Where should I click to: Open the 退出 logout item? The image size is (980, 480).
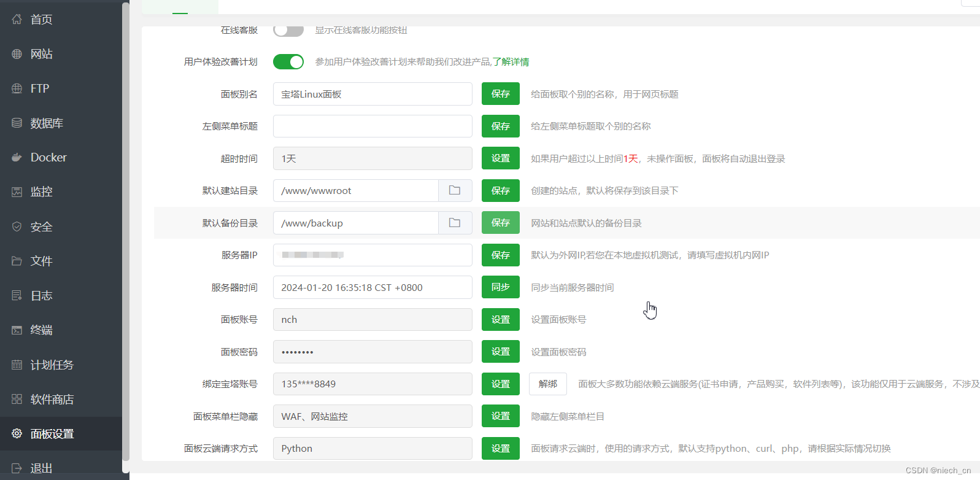click(x=61, y=468)
